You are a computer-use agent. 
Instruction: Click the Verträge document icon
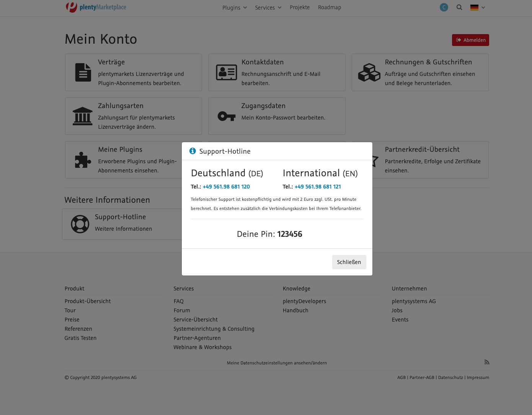coord(83,72)
